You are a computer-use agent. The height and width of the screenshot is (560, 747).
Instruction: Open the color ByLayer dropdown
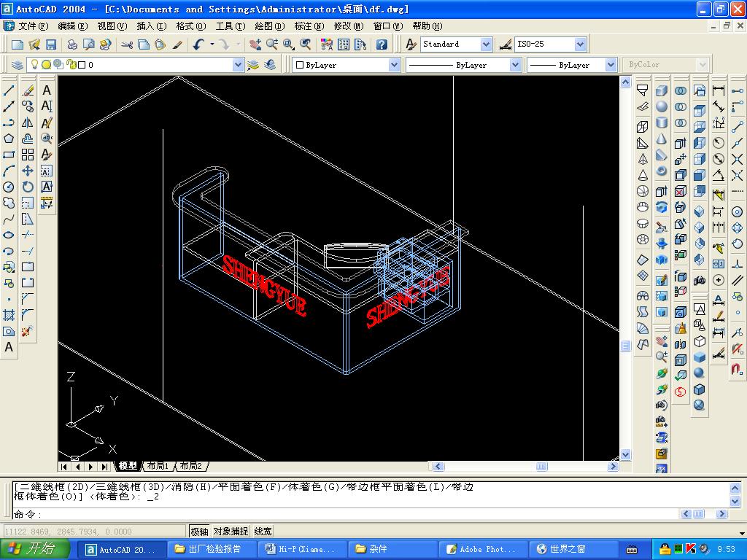click(394, 65)
